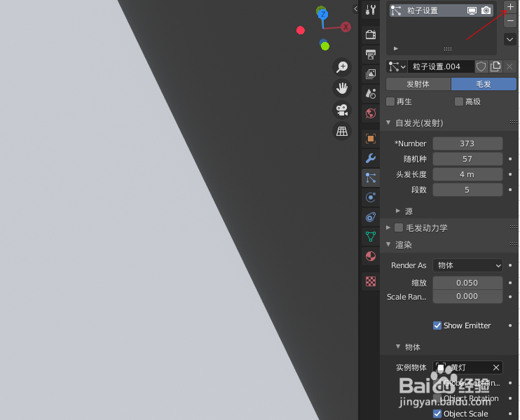Open the World properties tab

371,113
